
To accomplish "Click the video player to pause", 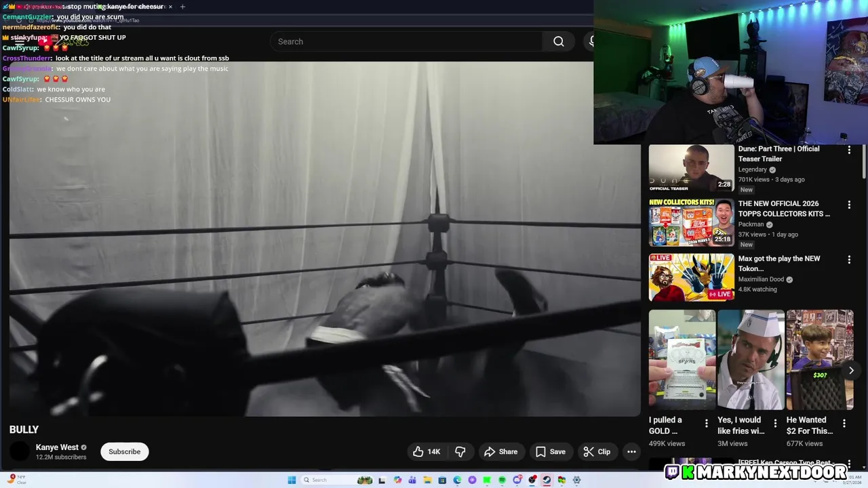I will [324, 239].
